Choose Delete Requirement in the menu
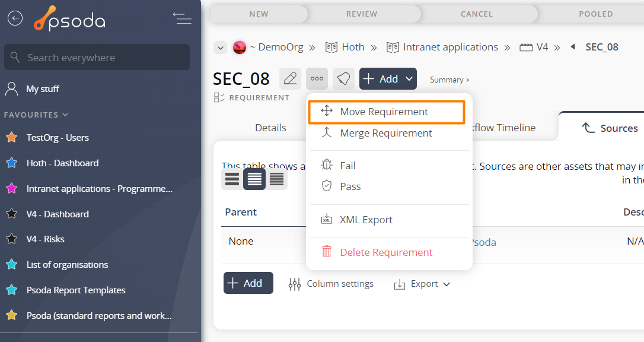The width and height of the screenshot is (644, 342). 386,252
